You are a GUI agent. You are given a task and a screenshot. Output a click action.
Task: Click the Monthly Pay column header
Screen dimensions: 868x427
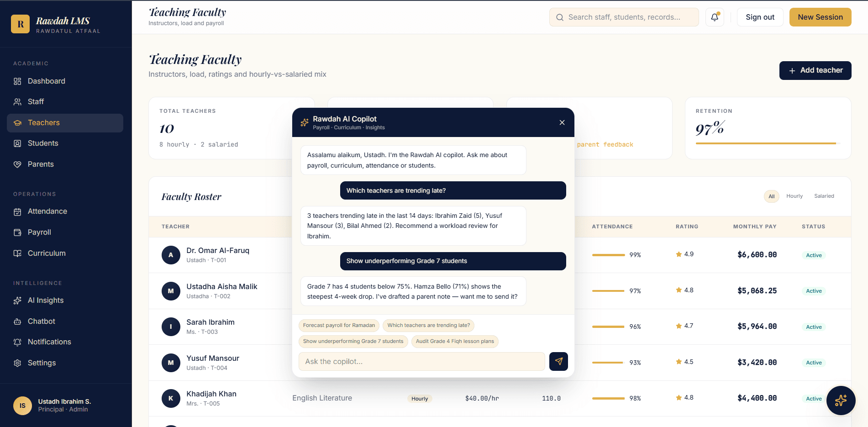[x=754, y=227]
